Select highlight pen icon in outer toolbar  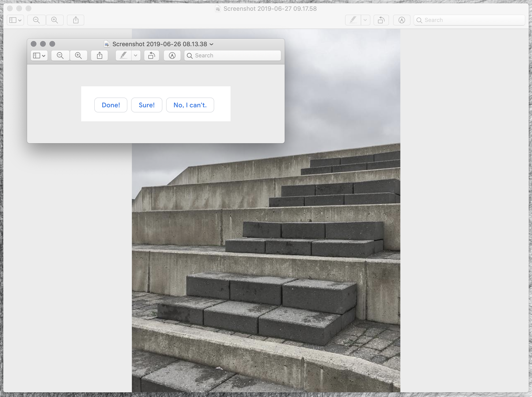pos(353,20)
